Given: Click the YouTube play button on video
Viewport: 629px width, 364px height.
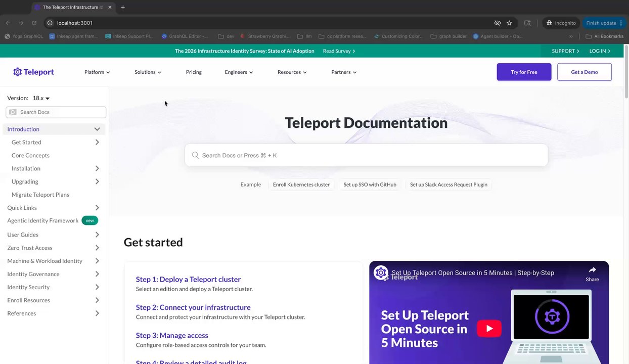Looking at the screenshot, I should pyautogui.click(x=489, y=329).
